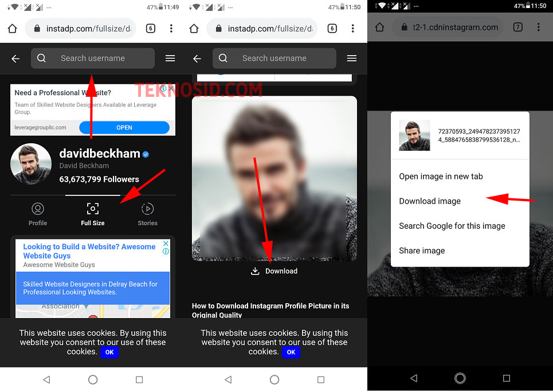Open hamburger menu in left phone instadp
The height and width of the screenshot is (392, 553).
[x=170, y=58]
